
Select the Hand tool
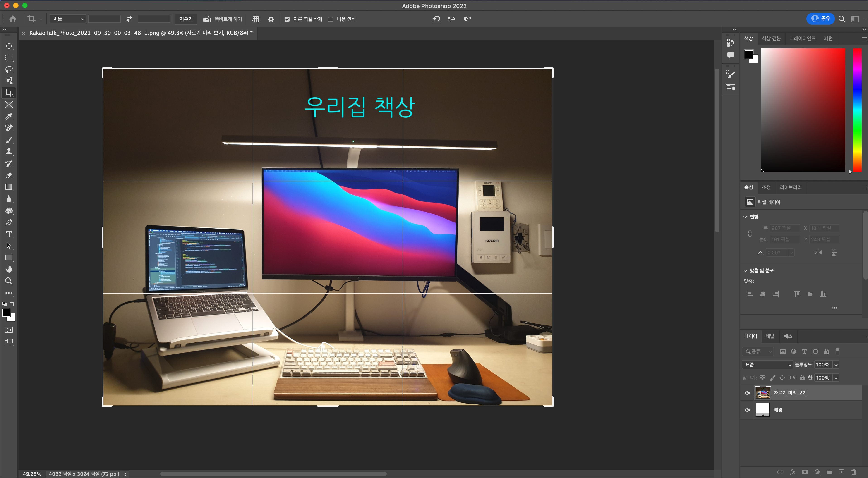tap(9, 270)
